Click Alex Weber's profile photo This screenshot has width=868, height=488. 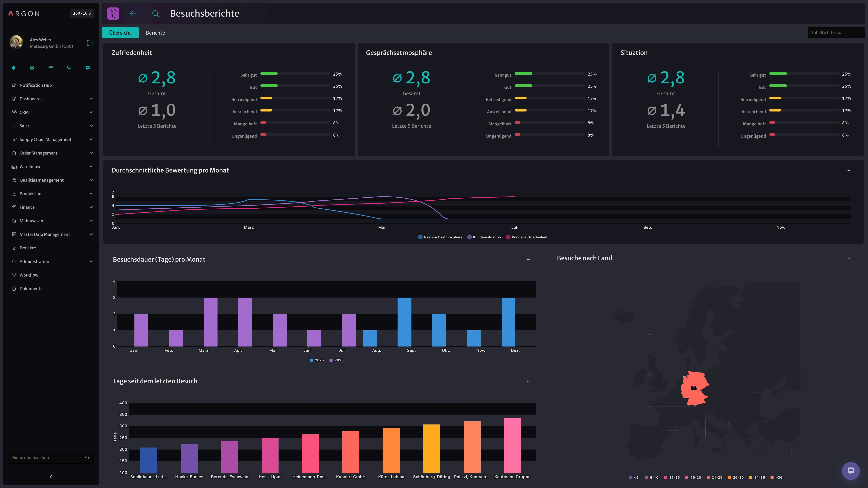click(x=16, y=42)
